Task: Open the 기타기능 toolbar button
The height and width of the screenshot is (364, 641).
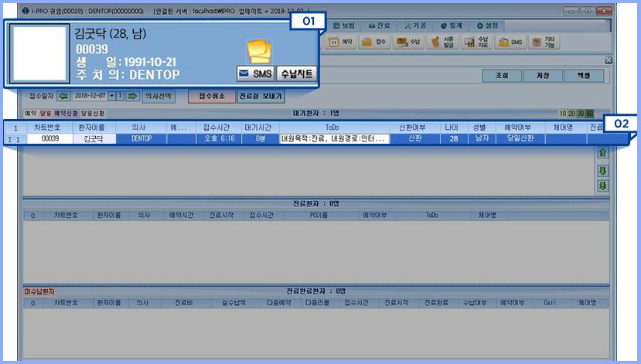Action: pyautogui.click(x=544, y=42)
